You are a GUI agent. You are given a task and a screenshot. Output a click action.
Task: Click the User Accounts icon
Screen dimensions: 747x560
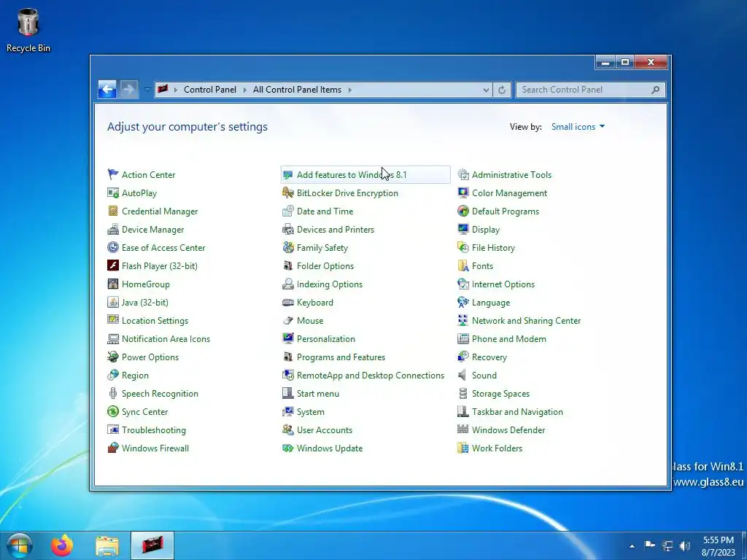click(287, 430)
